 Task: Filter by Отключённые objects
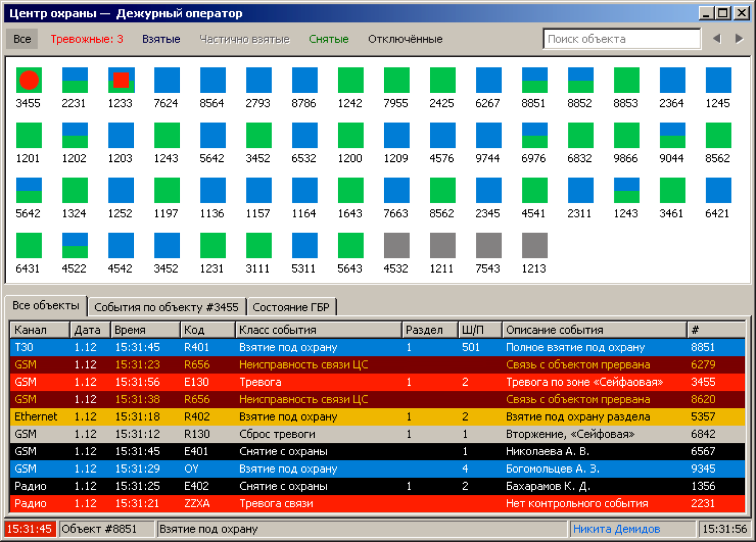tap(405, 39)
